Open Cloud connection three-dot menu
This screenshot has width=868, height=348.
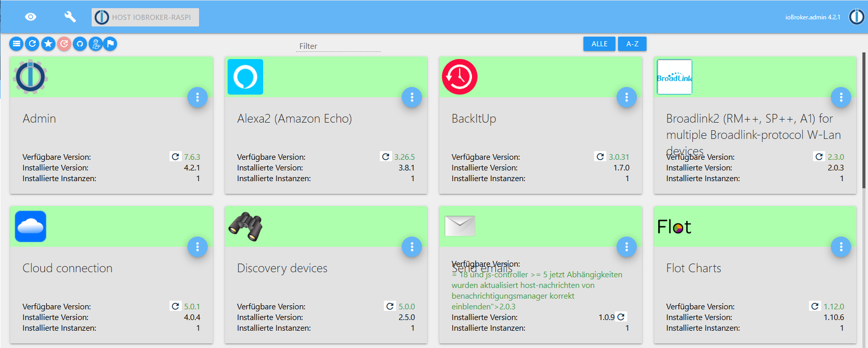tap(198, 247)
